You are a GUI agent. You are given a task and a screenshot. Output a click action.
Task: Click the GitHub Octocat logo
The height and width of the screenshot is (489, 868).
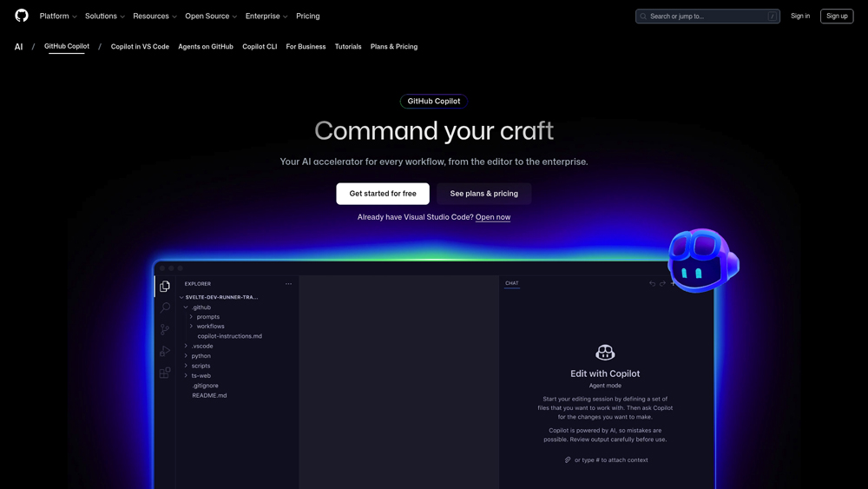pos(22,16)
